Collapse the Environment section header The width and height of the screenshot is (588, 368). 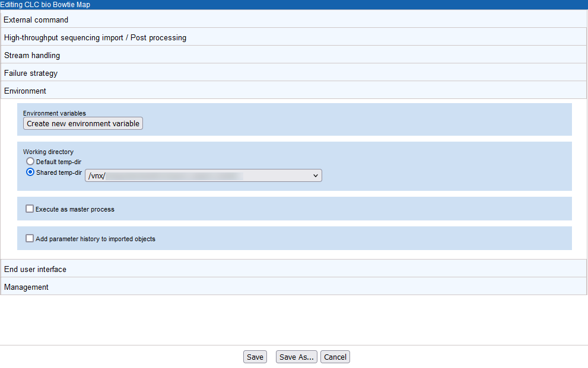click(25, 91)
